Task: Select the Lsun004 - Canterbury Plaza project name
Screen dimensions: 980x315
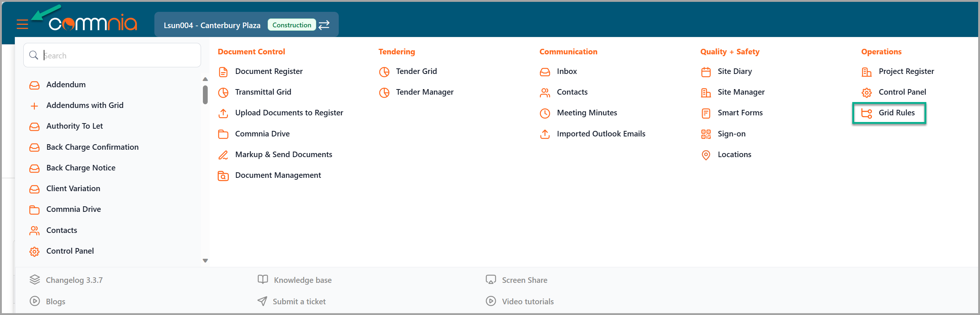Action: [x=212, y=25]
